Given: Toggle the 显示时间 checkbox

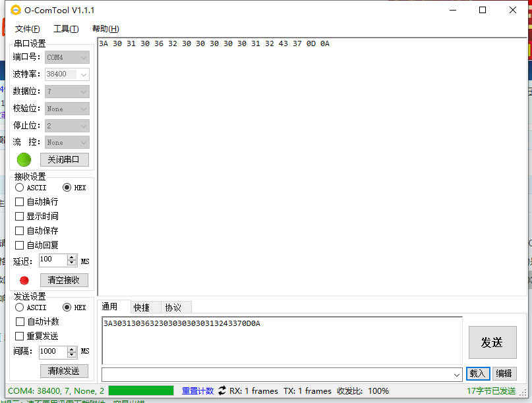Looking at the screenshot, I should pyautogui.click(x=20, y=216).
